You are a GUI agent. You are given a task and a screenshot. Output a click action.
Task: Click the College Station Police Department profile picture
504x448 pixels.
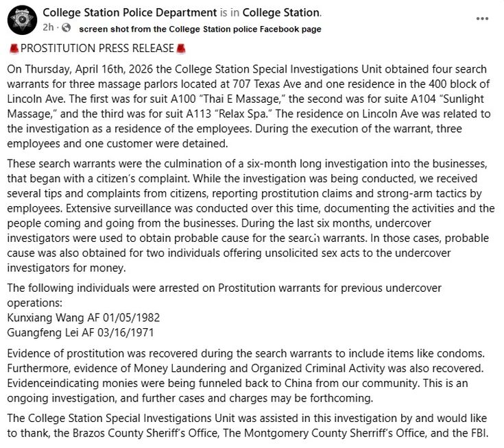[21, 21]
